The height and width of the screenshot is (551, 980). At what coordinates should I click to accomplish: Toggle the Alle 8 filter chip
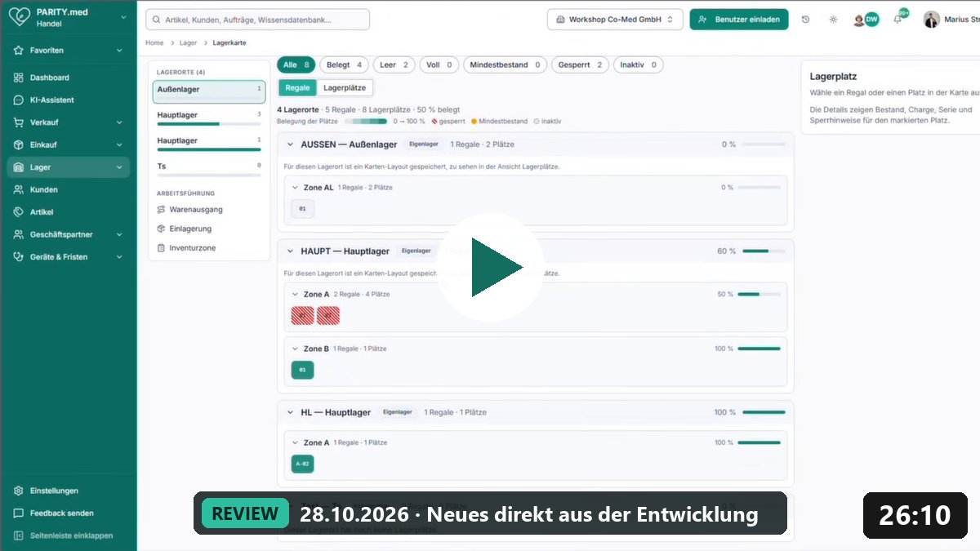296,64
